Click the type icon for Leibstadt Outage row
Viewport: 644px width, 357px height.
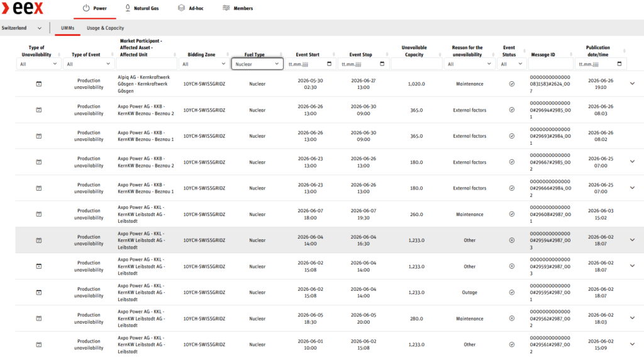click(38, 292)
